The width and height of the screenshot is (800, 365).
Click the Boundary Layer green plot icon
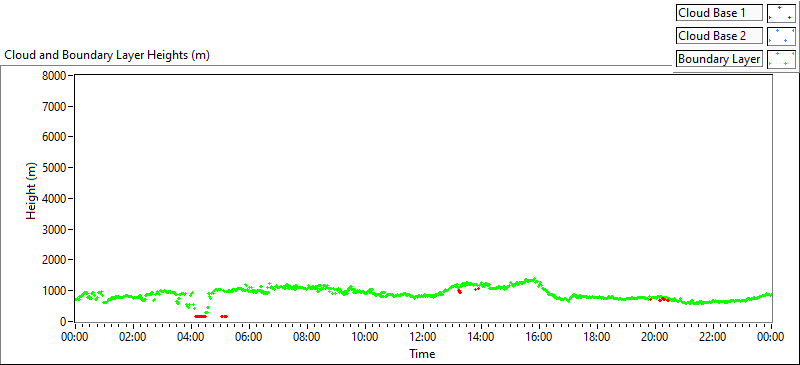coord(781,59)
